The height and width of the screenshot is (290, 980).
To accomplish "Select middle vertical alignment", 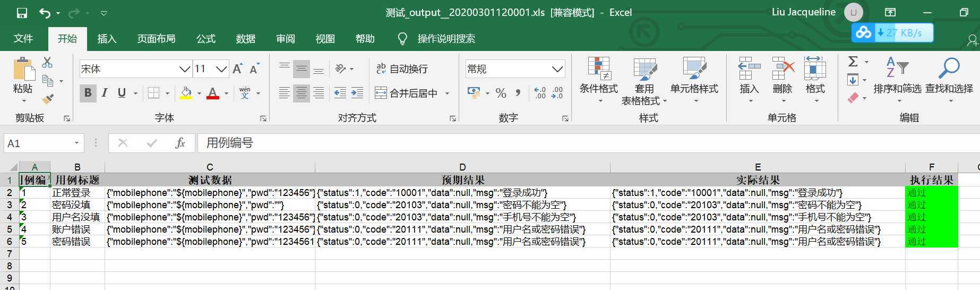I will [302, 69].
